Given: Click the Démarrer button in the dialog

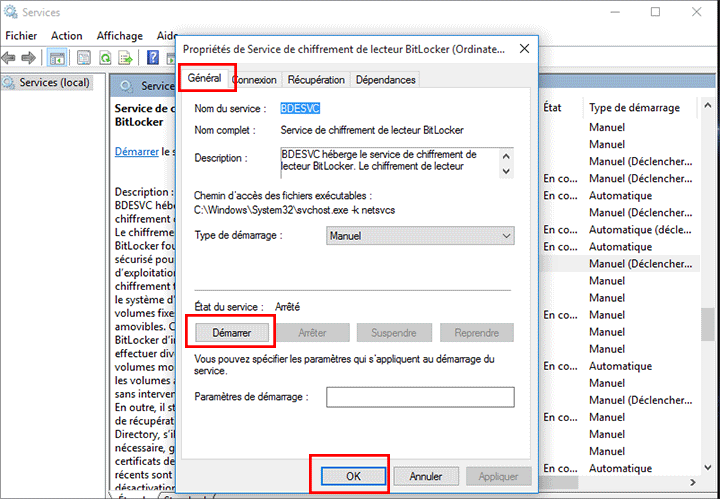Looking at the screenshot, I should (x=232, y=333).
